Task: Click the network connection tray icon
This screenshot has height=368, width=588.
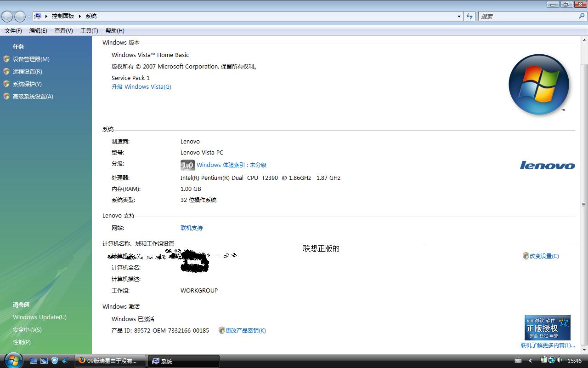Action: click(x=552, y=360)
